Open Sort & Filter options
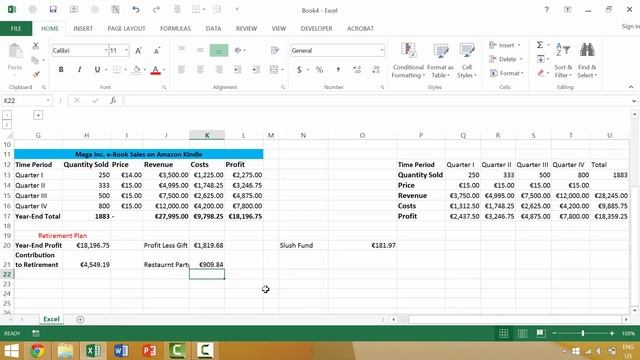The width and height of the screenshot is (640, 360). point(563,60)
